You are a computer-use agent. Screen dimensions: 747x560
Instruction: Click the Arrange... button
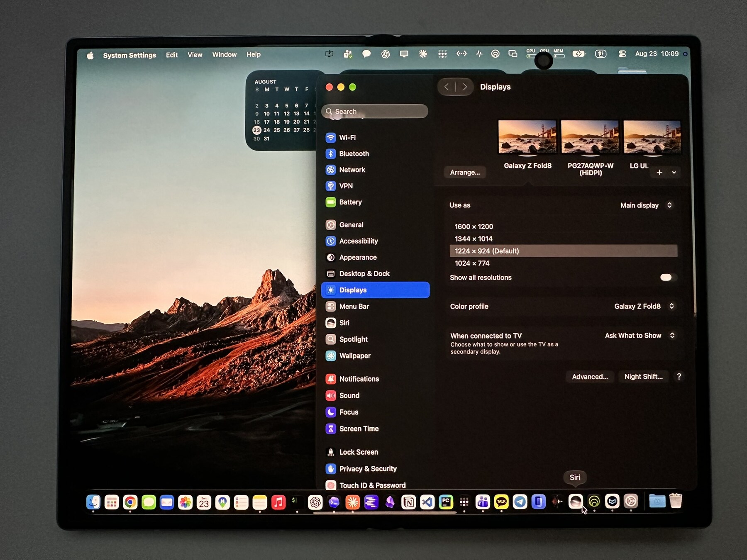(465, 173)
